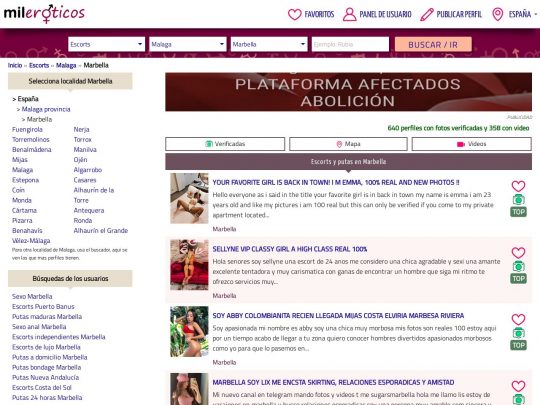Click the España location pin icon
Screen dimensions: 540x405
coord(497,14)
